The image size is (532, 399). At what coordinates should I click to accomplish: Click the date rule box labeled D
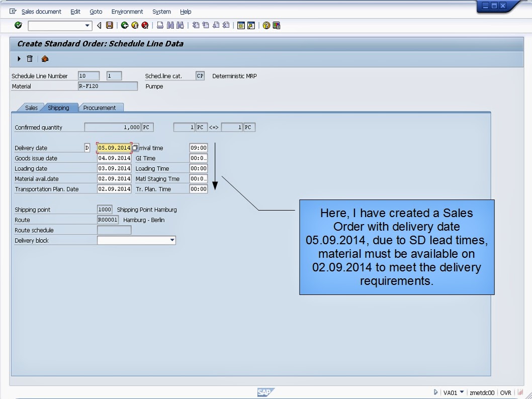point(86,148)
